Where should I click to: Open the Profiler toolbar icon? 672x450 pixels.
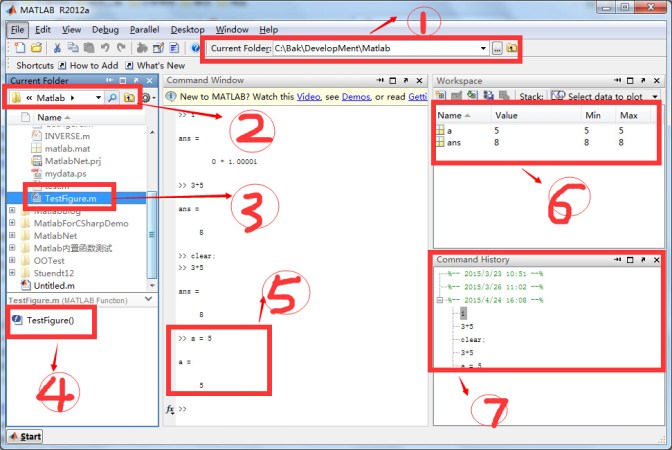click(x=174, y=48)
